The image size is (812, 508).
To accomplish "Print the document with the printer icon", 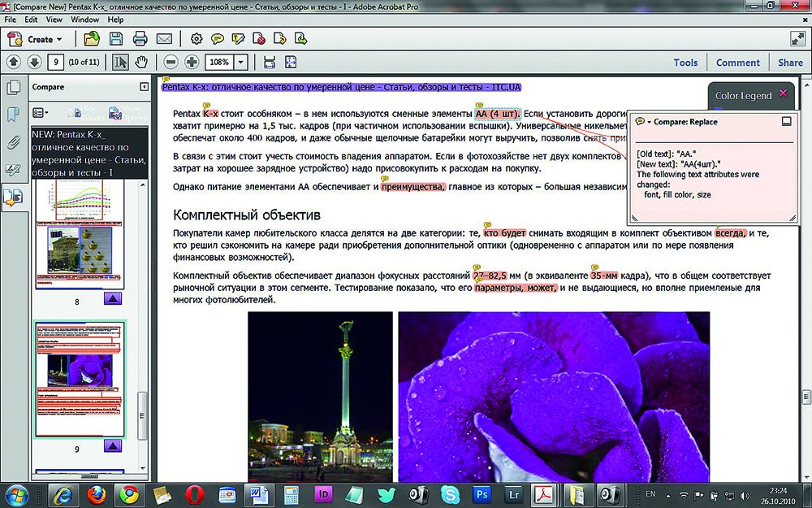I will (140, 38).
